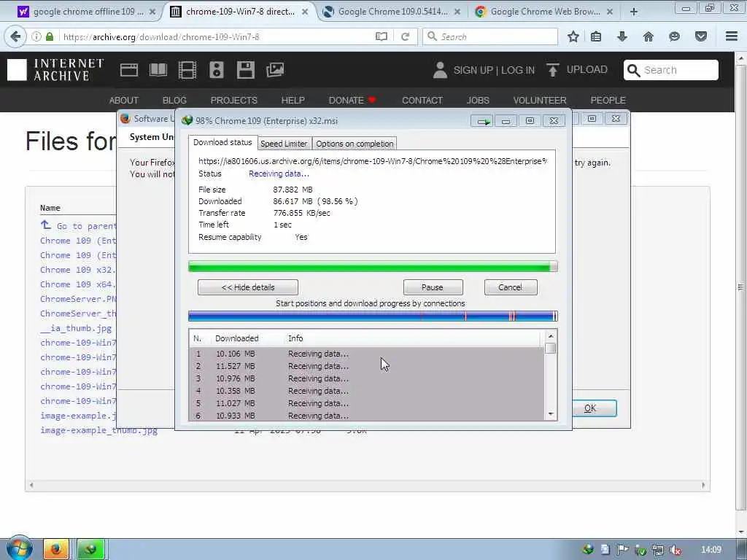The image size is (747, 560).
Task: Cancel the download
Action: pos(510,287)
